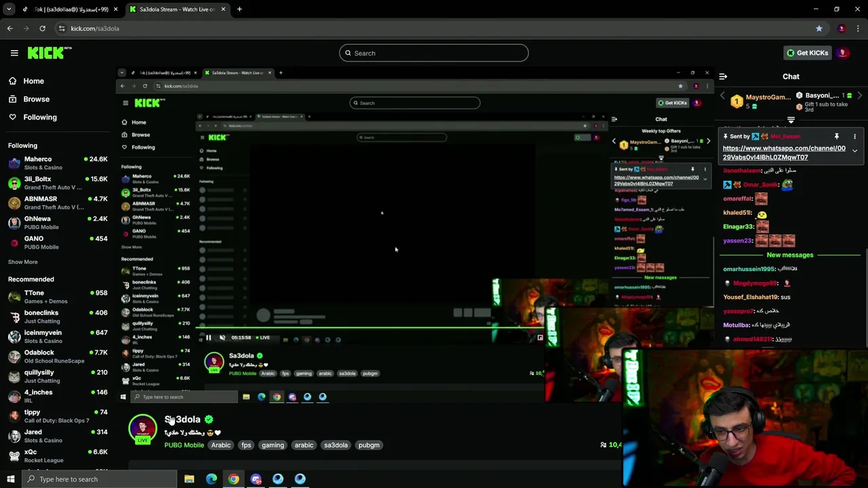
Task: Jump to New messages in chat
Action: click(x=790, y=255)
